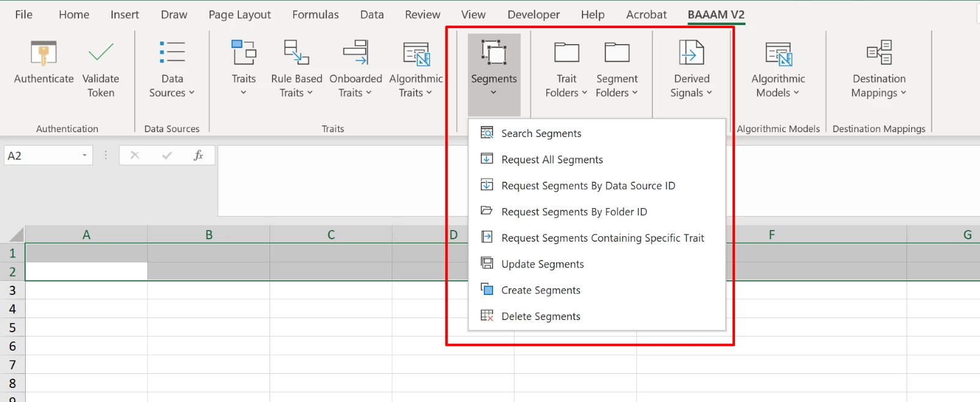The height and width of the screenshot is (402, 980).
Task: Expand the Data Sources dropdown arrow
Action: pos(192,92)
